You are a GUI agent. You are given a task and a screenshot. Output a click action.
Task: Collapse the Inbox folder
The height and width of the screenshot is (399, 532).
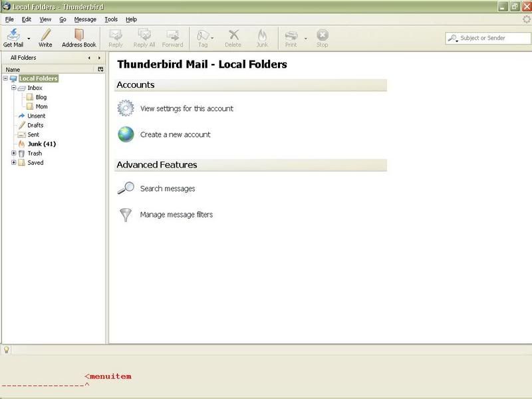(13, 88)
